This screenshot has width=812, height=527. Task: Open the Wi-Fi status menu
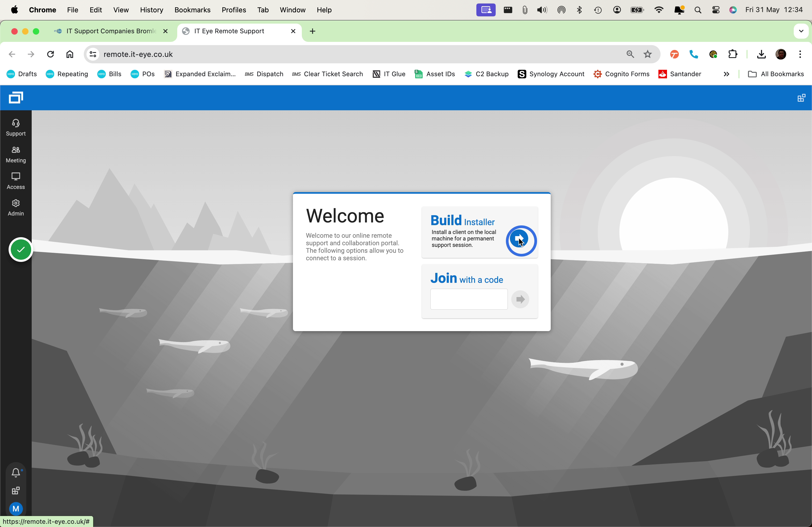[x=659, y=10]
